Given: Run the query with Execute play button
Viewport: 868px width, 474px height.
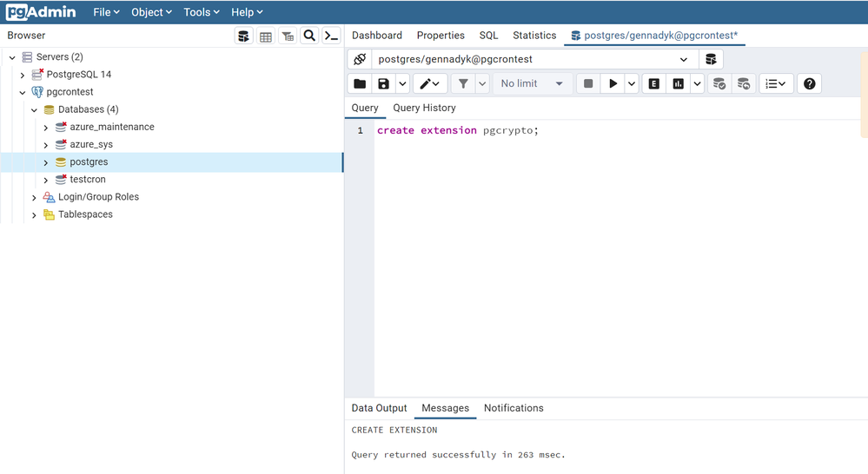Looking at the screenshot, I should click(x=613, y=83).
